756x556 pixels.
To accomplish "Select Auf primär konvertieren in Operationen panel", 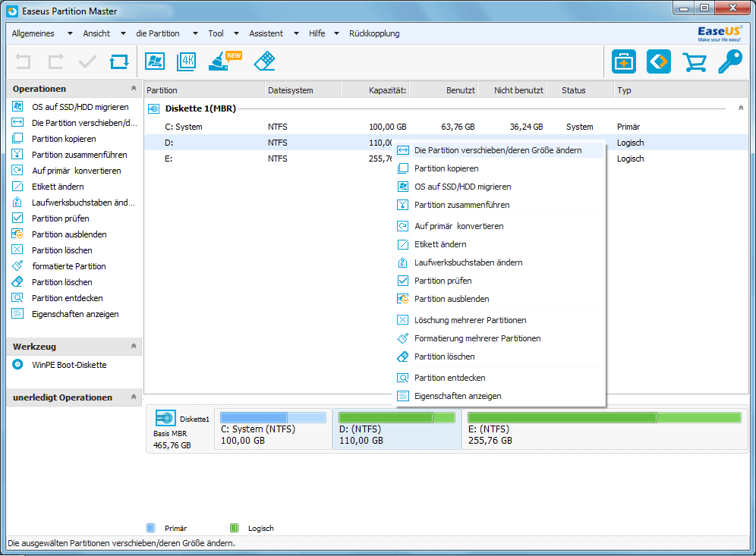I will (x=76, y=171).
